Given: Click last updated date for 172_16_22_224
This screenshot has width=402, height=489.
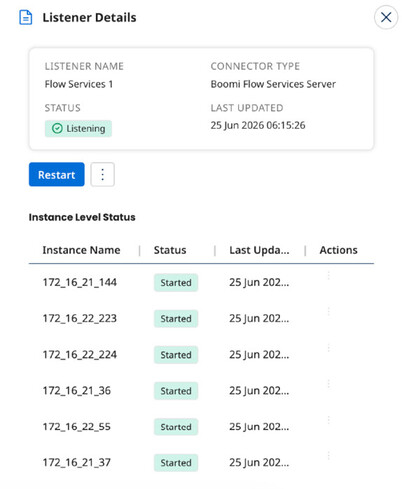Looking at the screenshot, I should coord(259,354).
